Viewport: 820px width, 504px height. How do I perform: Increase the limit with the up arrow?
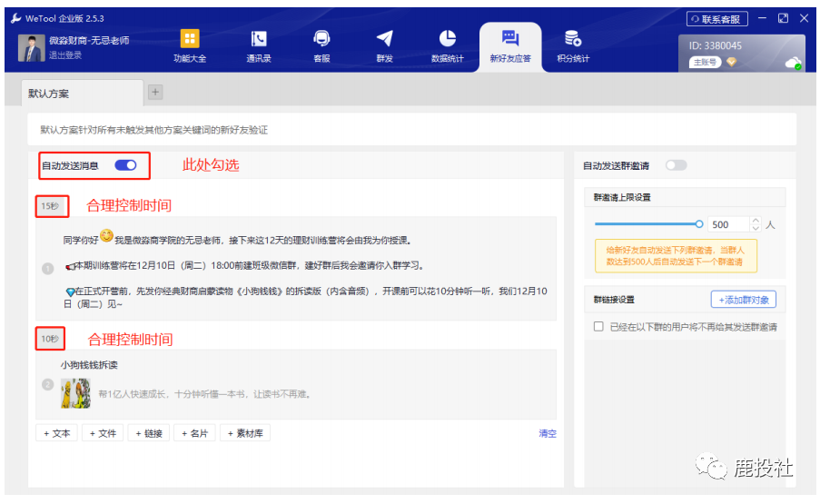(756, 221)
